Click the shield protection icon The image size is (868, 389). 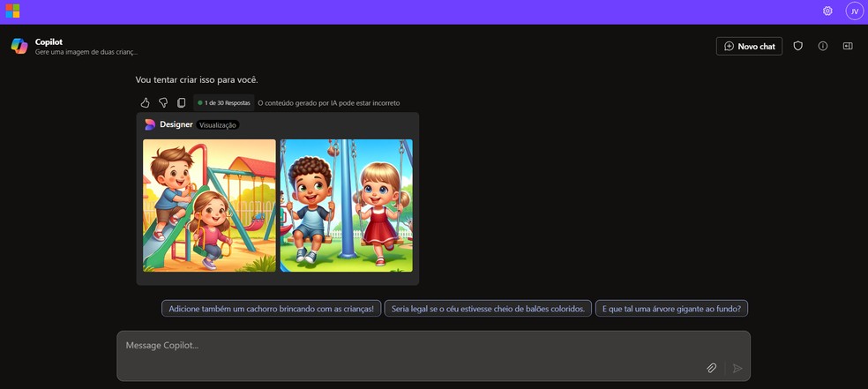[797, 46]
